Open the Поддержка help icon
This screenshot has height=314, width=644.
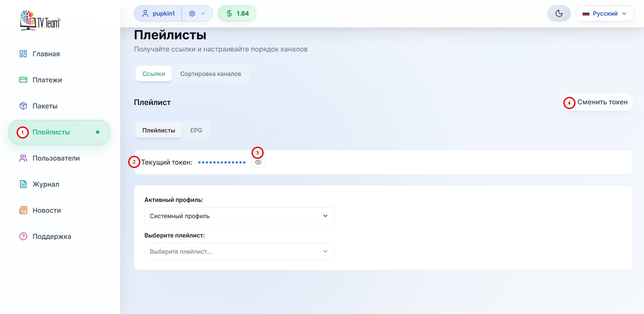point(23,236)
